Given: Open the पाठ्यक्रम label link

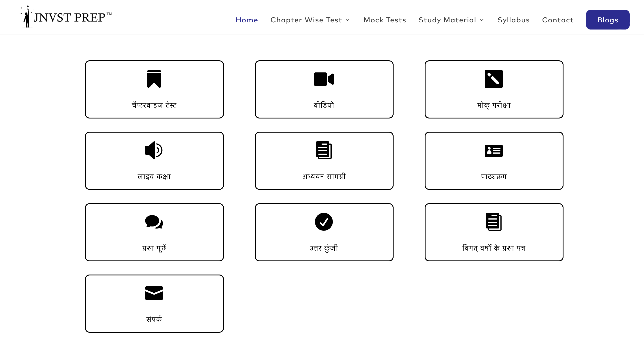Looking at the screenshot, I should 494,176.
